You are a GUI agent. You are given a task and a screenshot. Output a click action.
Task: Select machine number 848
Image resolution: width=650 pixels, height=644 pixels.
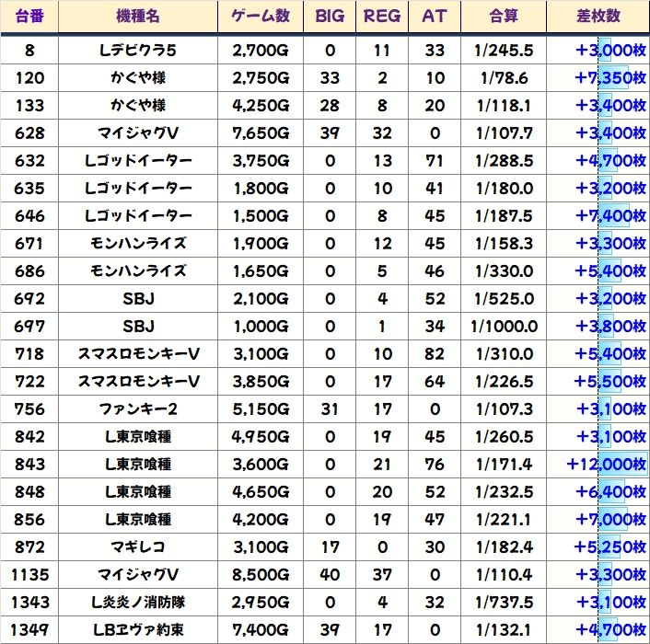[29, 492]
